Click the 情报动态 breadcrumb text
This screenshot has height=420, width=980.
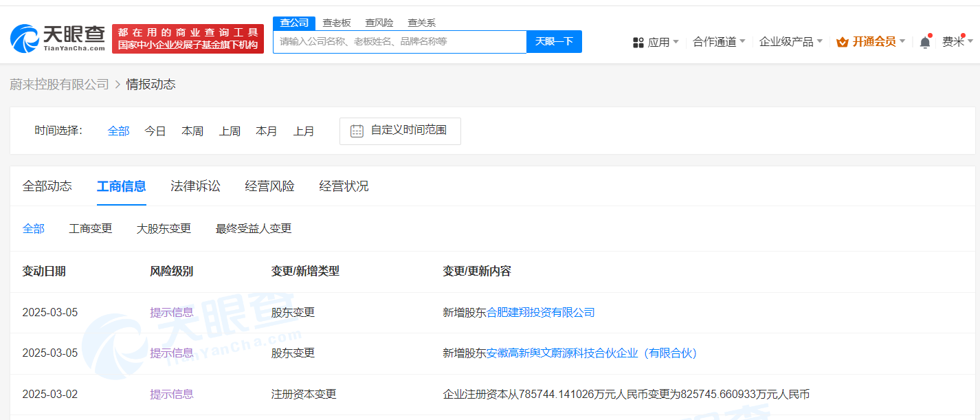[x=151, y=85]
